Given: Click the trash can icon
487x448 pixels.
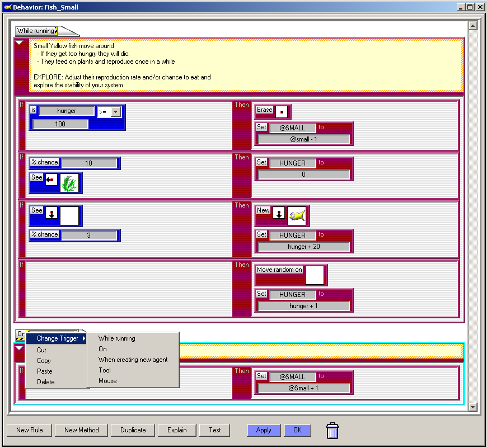Looking at the screenshot, I should coord(333,431).
